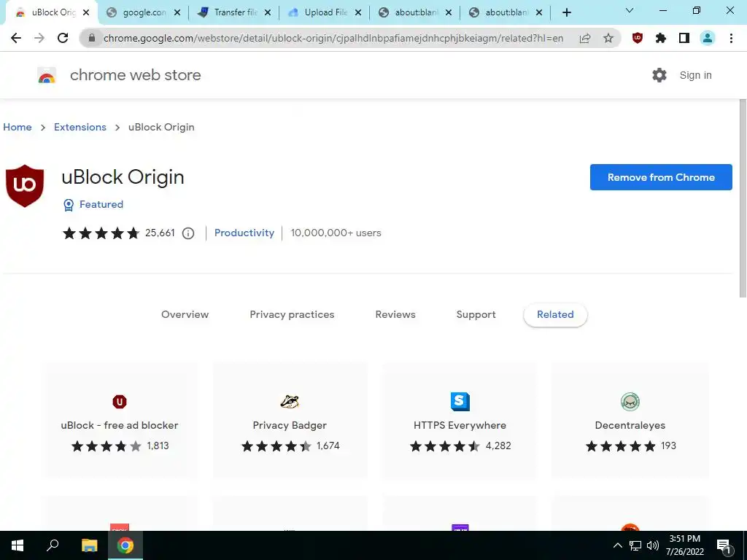Open HTTPS Everywhere extension icon

point(460,402)
